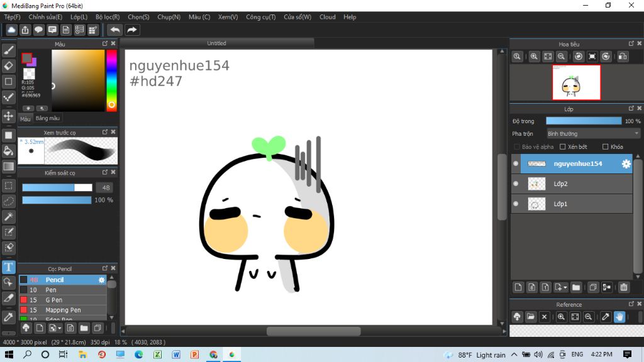644x362 pixels.
Task: Create a new layer
Action: click(x=518, y=287)
